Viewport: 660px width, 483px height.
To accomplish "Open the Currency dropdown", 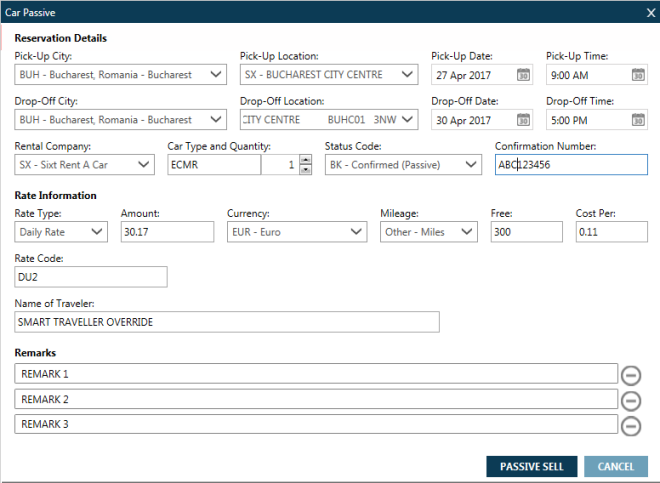I will (x=357, y=232).
